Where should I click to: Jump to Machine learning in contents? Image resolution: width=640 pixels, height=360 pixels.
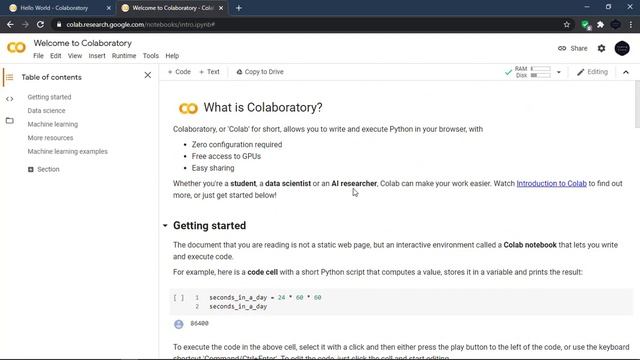pyautogui.click(x=53, y=124)
